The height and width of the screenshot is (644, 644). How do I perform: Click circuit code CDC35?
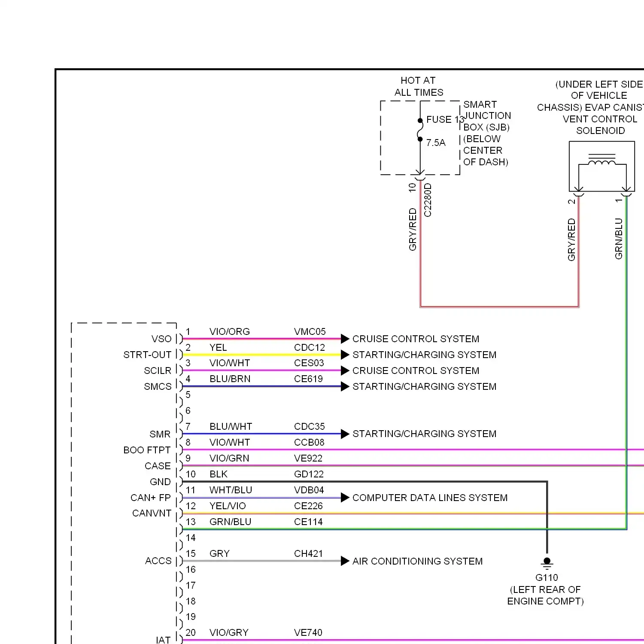[x=310, y=426]
